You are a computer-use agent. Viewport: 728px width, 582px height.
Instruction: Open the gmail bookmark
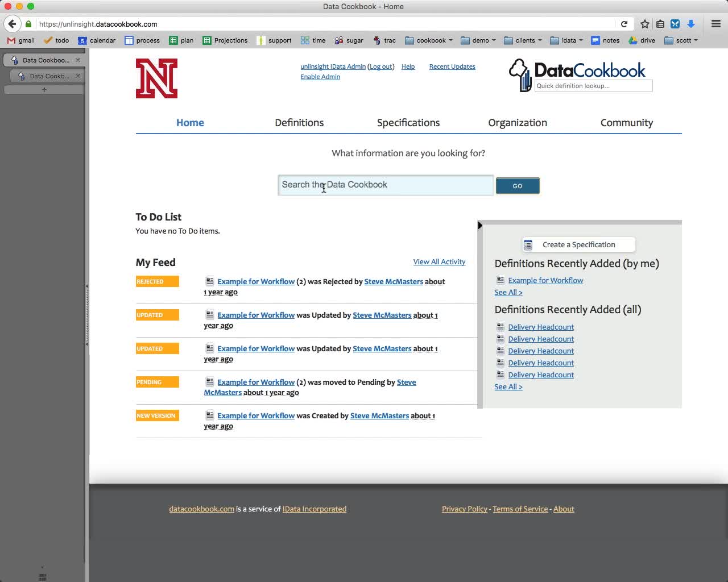[21, 40]
